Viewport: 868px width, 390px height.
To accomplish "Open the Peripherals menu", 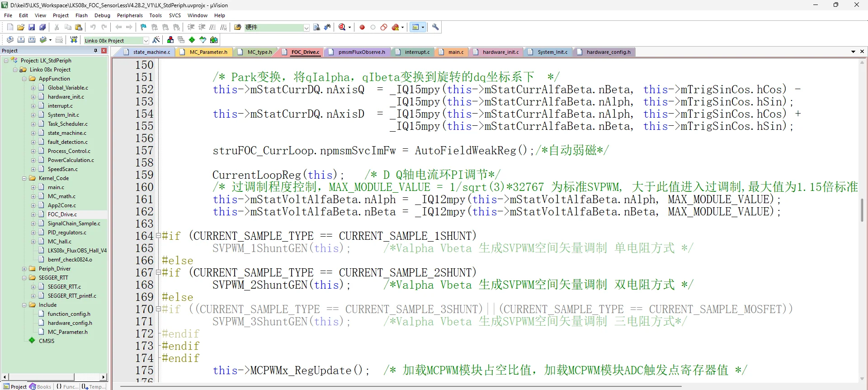I will click(130, 15).
